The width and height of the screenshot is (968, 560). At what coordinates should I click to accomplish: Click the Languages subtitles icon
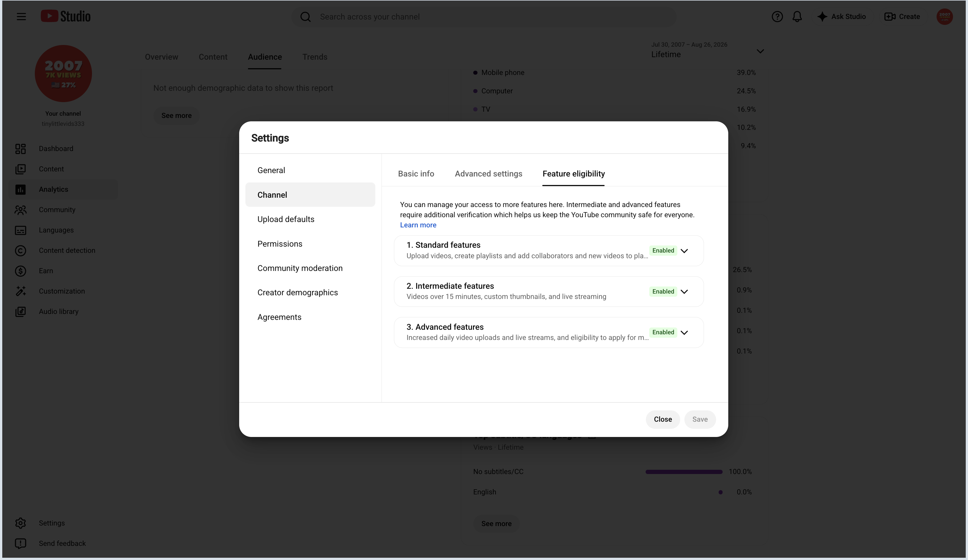click(20, 230)
